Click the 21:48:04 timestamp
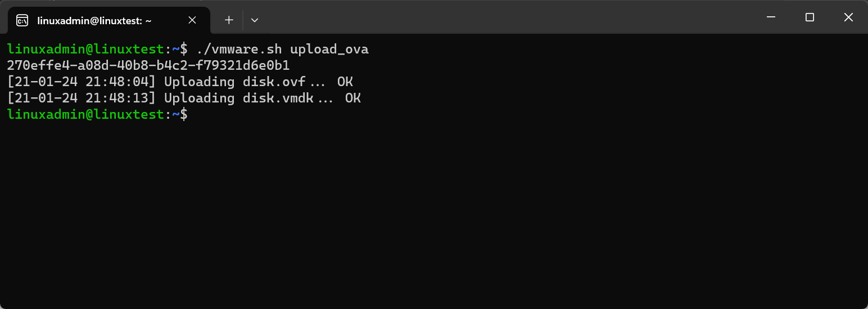Viewport: 868px width, 309px height. 120,82
